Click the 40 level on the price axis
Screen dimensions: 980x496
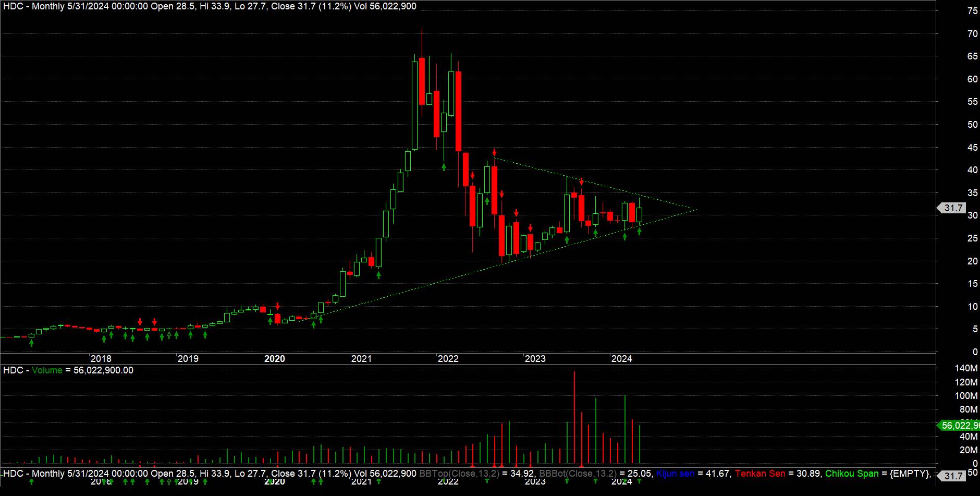point(972,170)
